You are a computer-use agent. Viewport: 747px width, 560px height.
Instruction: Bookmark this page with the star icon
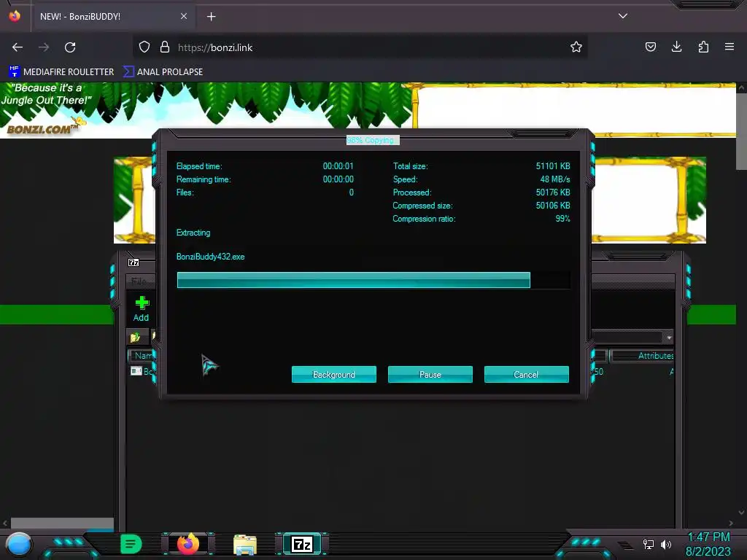click(x=576, y=47)
